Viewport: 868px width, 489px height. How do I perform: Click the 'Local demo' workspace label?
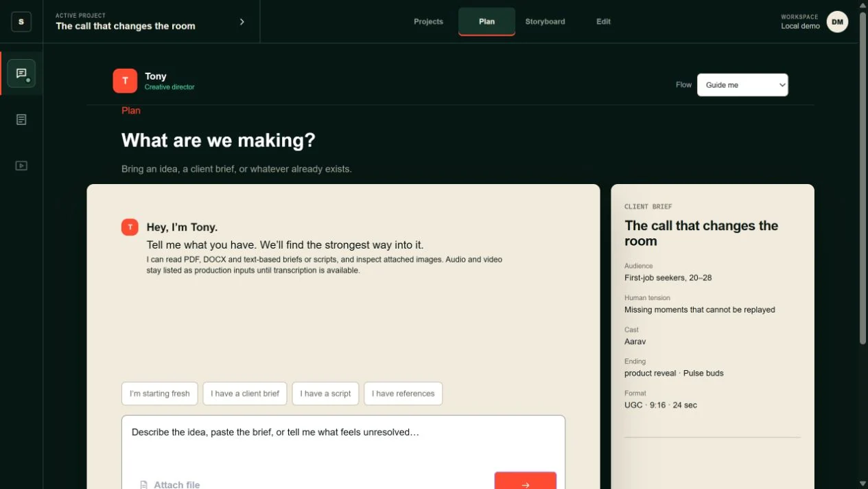[800, 26]
